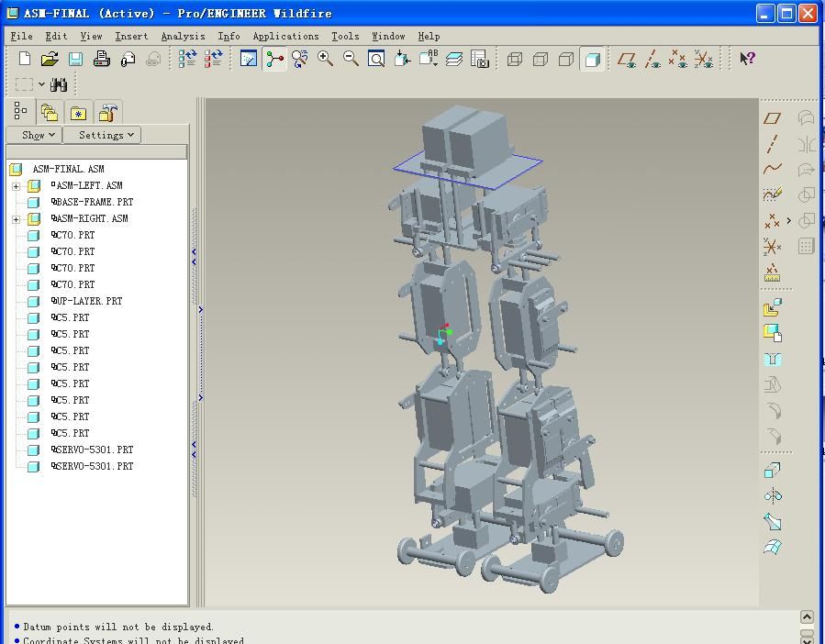Screen dimensions: 825x644
Task: Regenerate the model
Action: 187,59
